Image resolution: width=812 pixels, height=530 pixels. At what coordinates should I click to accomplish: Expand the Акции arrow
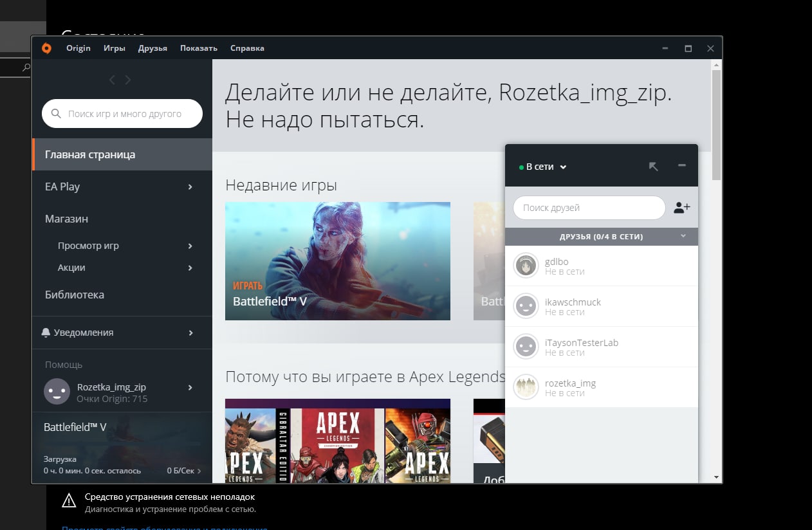tap(190, 268)
